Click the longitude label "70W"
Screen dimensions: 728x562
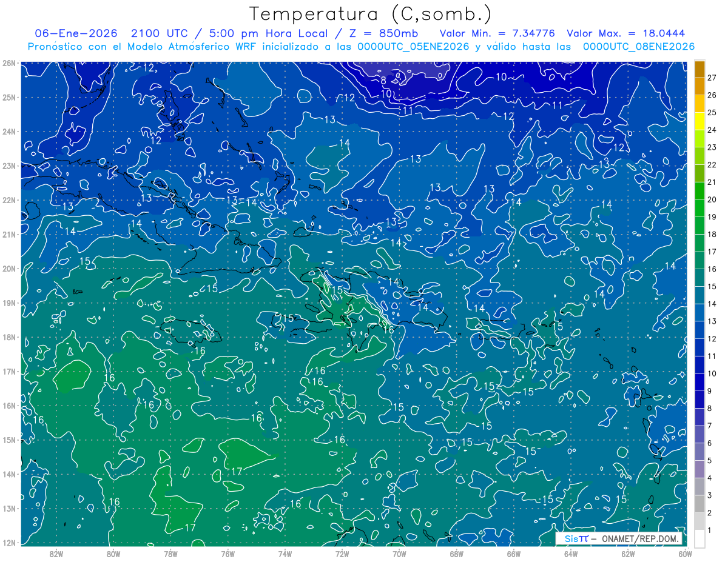pos(399,554)
